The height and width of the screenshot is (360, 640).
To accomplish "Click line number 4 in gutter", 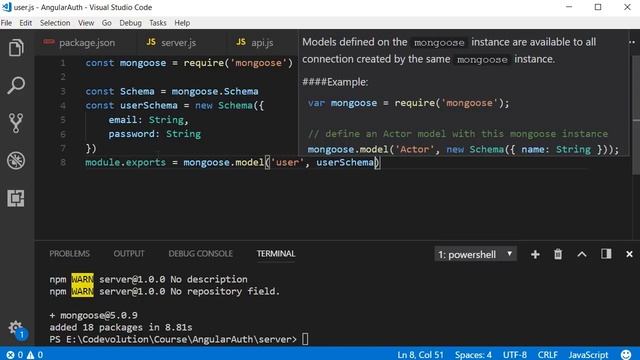I will click(62, 106).
